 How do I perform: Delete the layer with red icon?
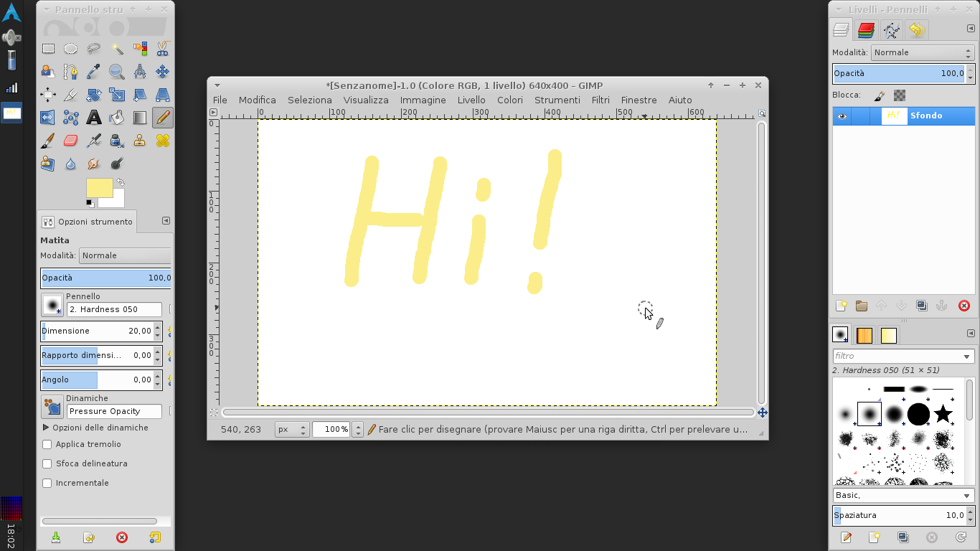coord(964,306)
